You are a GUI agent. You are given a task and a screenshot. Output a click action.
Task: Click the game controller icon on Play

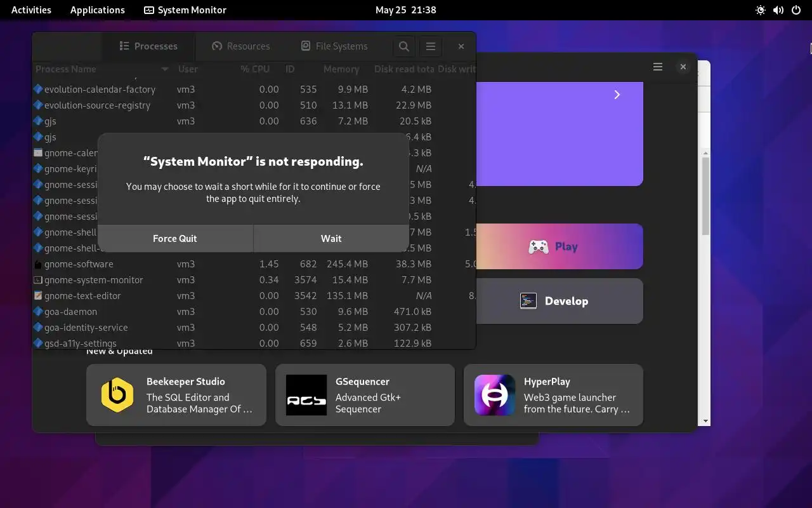click(x=539, y=246)
